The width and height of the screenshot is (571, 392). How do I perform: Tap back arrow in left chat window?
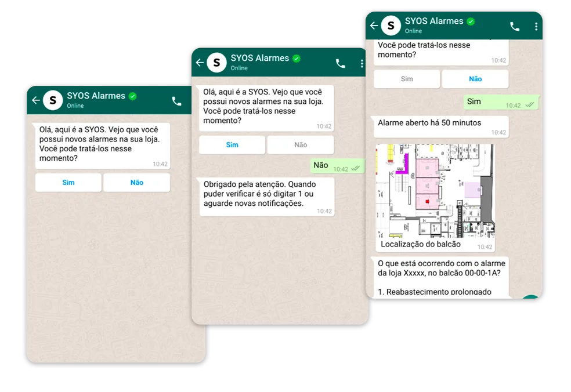[36, 100]
